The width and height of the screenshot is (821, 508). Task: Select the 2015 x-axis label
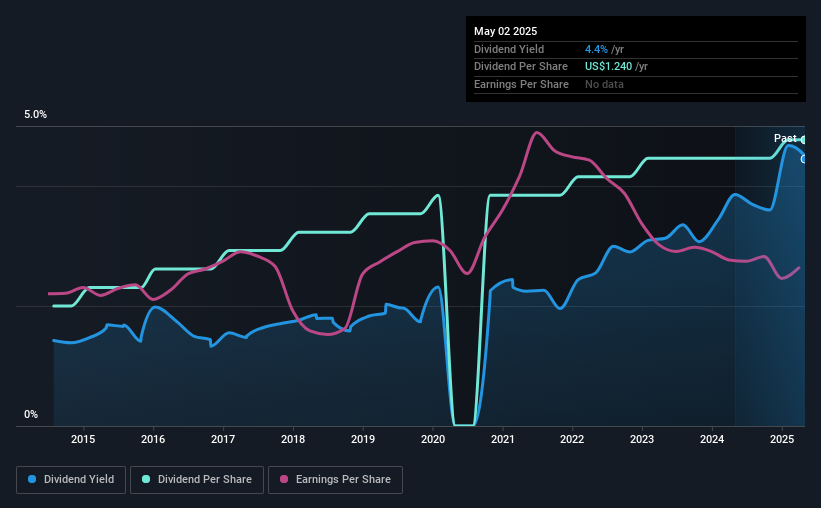tap(83, 439)
